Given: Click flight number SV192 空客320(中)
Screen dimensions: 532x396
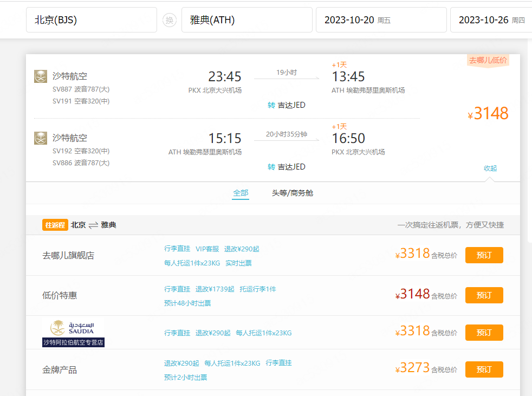Looking at the screenshot, I should click(x=81, y=151).
